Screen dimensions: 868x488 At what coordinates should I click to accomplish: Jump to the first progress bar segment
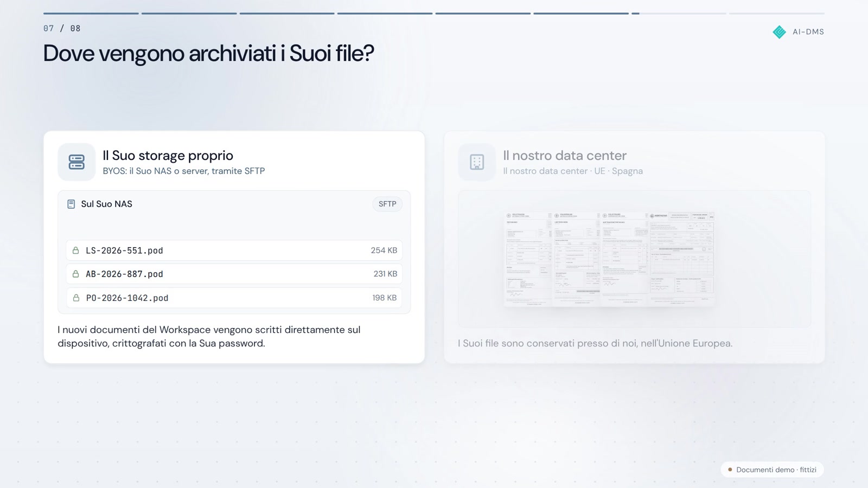[x=91, y=14]
